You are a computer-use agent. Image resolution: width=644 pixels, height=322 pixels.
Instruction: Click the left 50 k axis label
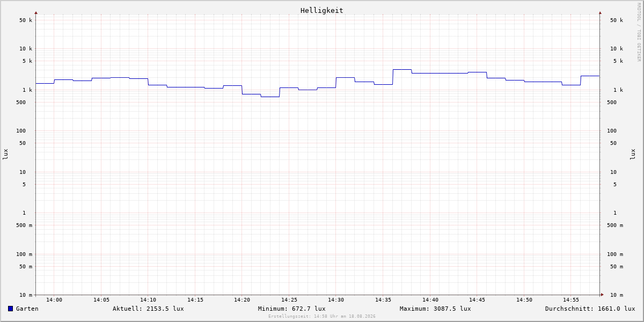coord(26,20)
